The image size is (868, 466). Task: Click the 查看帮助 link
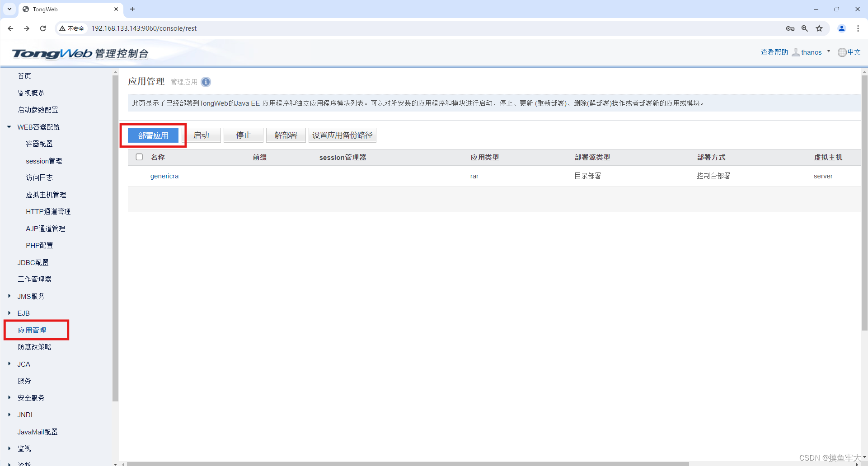(774, 52)
